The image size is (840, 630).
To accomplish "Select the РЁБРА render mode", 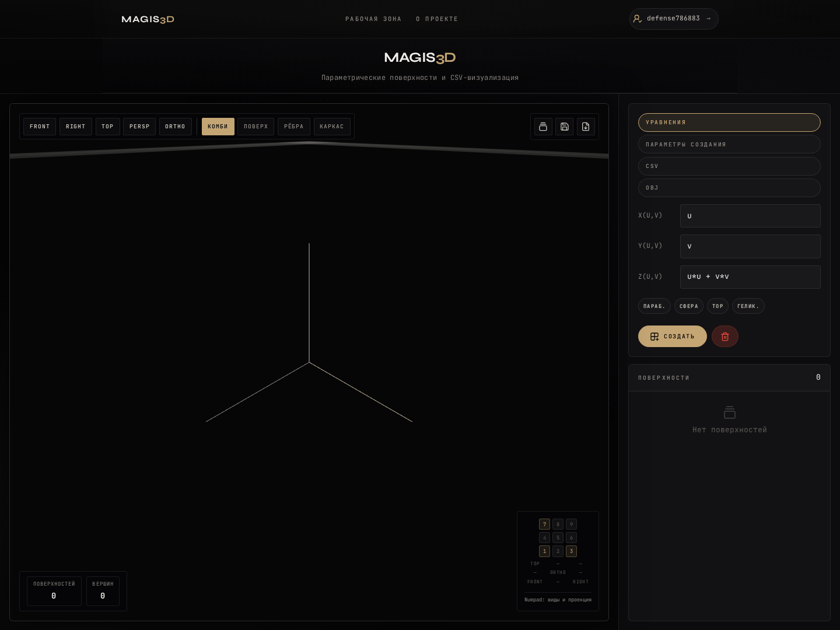I will point(294,127).
